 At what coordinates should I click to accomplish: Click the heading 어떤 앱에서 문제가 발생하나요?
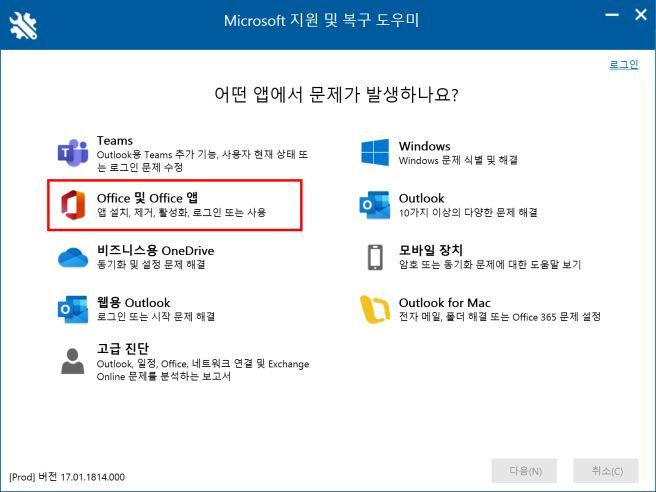336,95
